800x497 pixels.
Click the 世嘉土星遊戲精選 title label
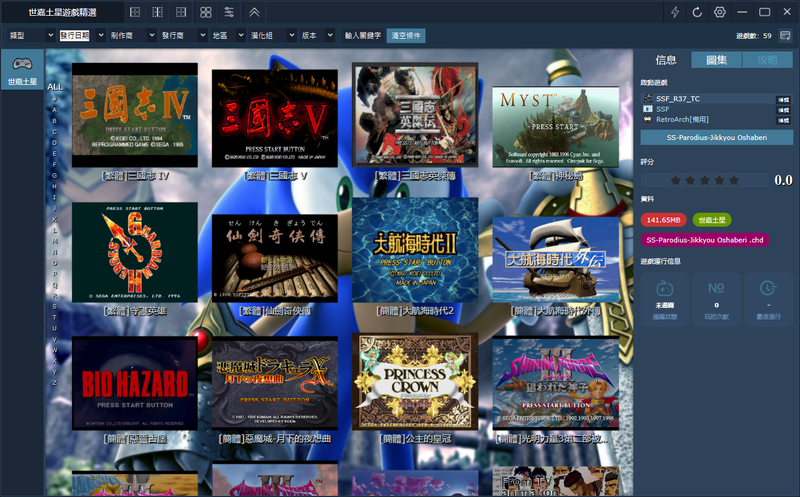(62, 12)
